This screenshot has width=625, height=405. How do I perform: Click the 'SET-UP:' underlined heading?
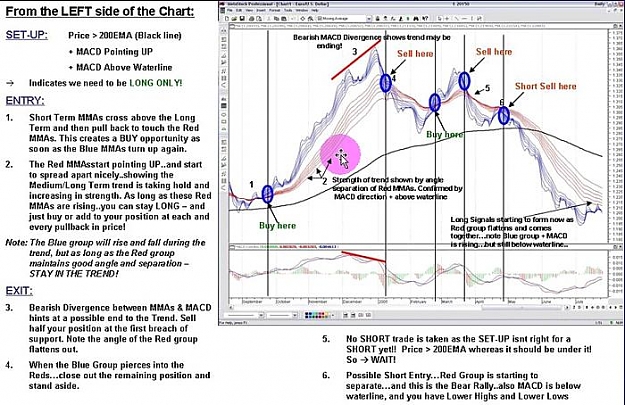tap(26, 35)
